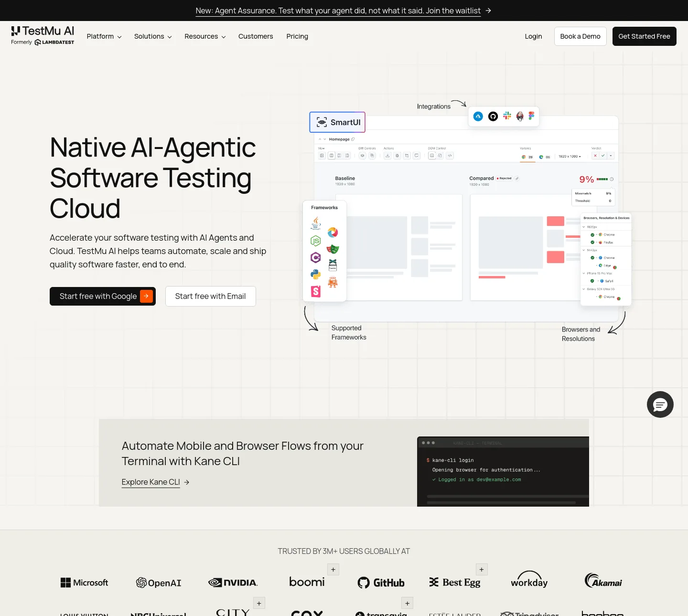Open the Platform dropdown menu
The width and height of the screenshot is (688, 616).
click(x=104, y=36)
